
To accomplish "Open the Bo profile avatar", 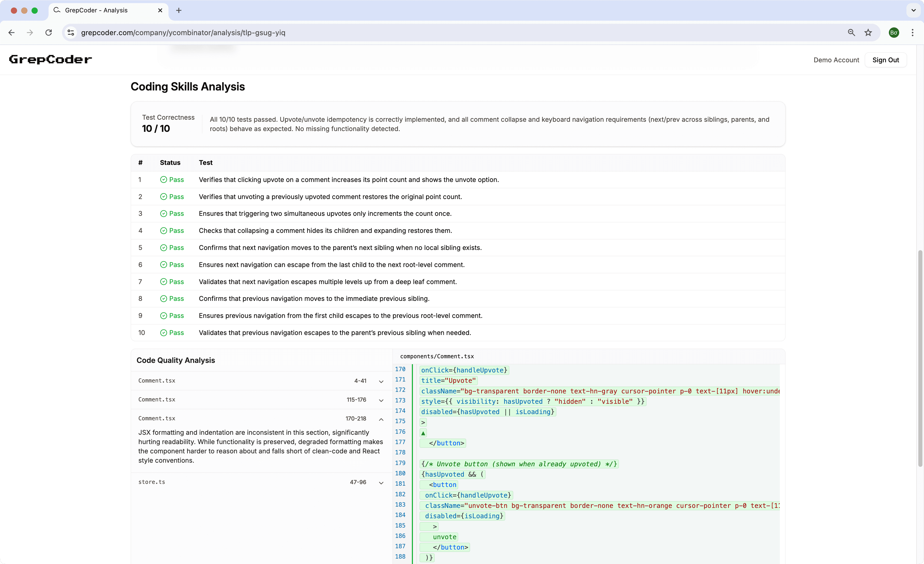I will pos(894,33).
